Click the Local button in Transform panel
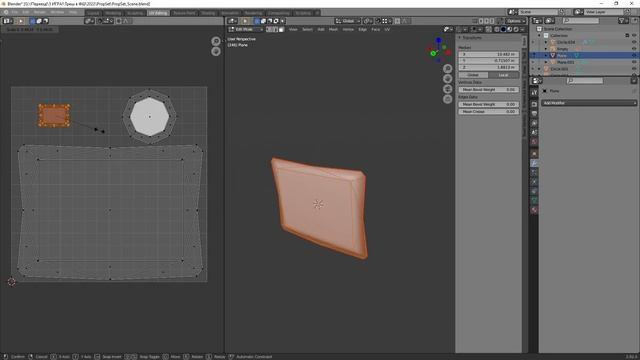This screenshot has width=640, height=360. [x=504, y=75]
